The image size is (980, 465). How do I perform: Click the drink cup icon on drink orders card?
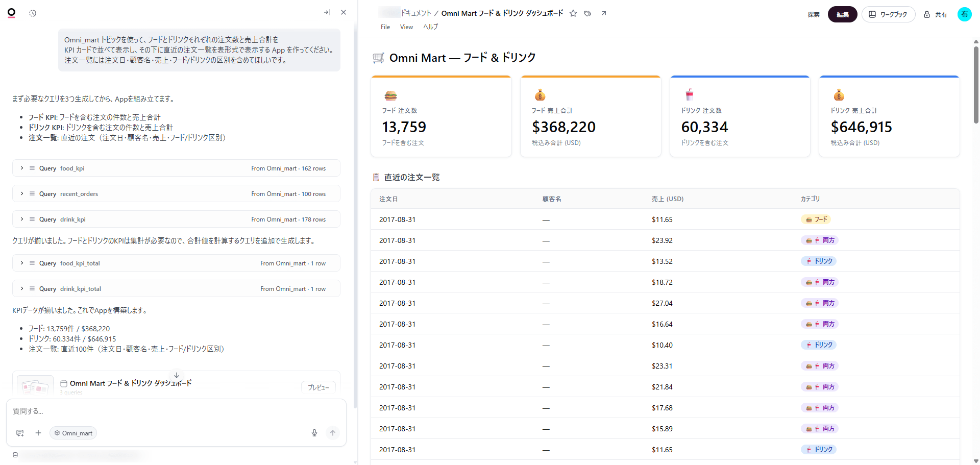(x=690, y=94)
